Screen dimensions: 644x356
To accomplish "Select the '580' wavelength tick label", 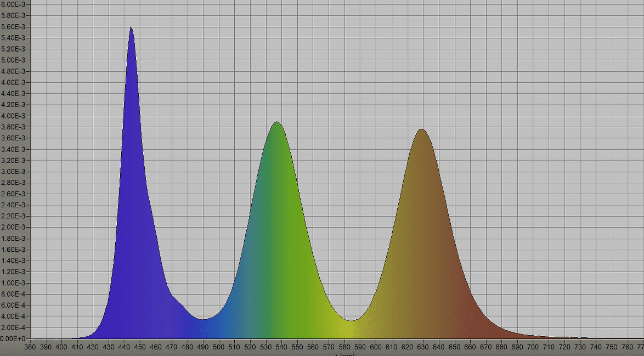I will pos(344,347).
